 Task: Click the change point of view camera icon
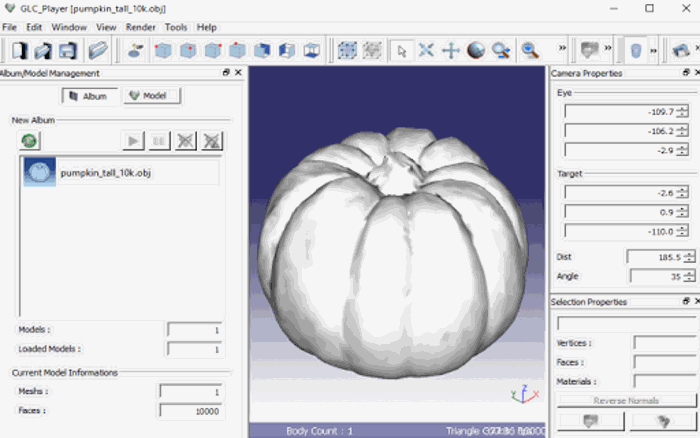pyautogui.click(x=135, y=50)
